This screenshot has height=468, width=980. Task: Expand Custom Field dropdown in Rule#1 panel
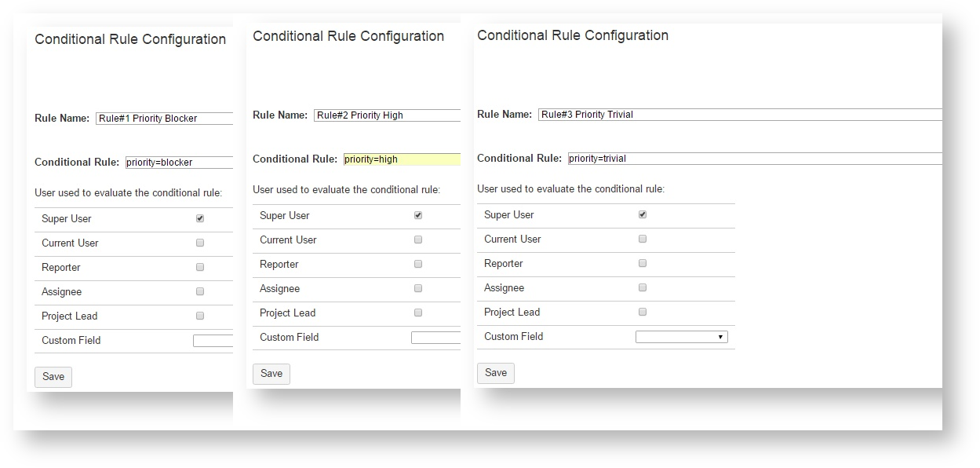point(213,341)
